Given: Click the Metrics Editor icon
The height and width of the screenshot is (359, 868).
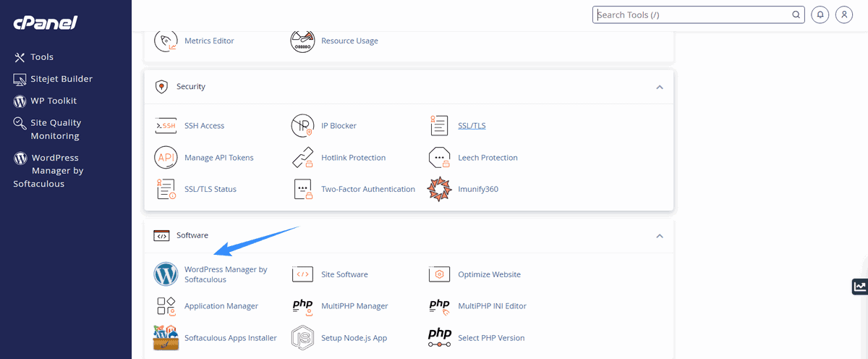Looking at the screenshot, I should 166,41.
